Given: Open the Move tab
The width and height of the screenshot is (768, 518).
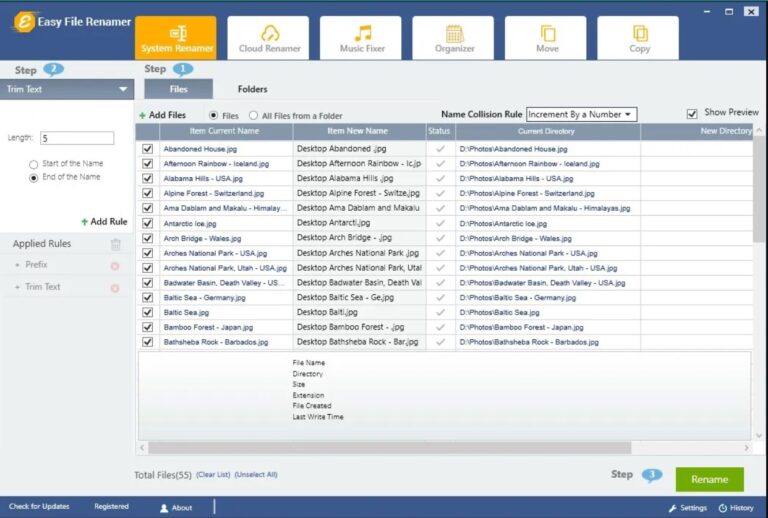Looking at the screenshot, I should [546, 38].
